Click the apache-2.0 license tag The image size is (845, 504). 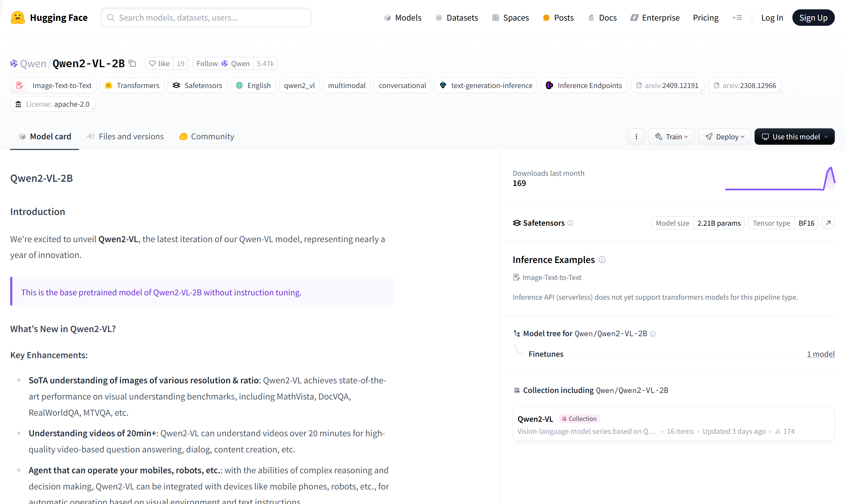(53, 104)
